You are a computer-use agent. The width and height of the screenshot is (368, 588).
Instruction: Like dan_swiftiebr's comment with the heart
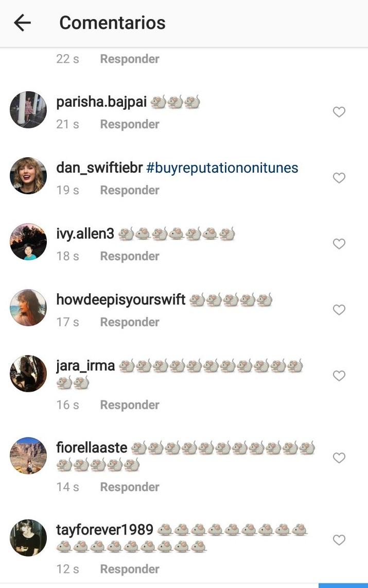[339, 178]
